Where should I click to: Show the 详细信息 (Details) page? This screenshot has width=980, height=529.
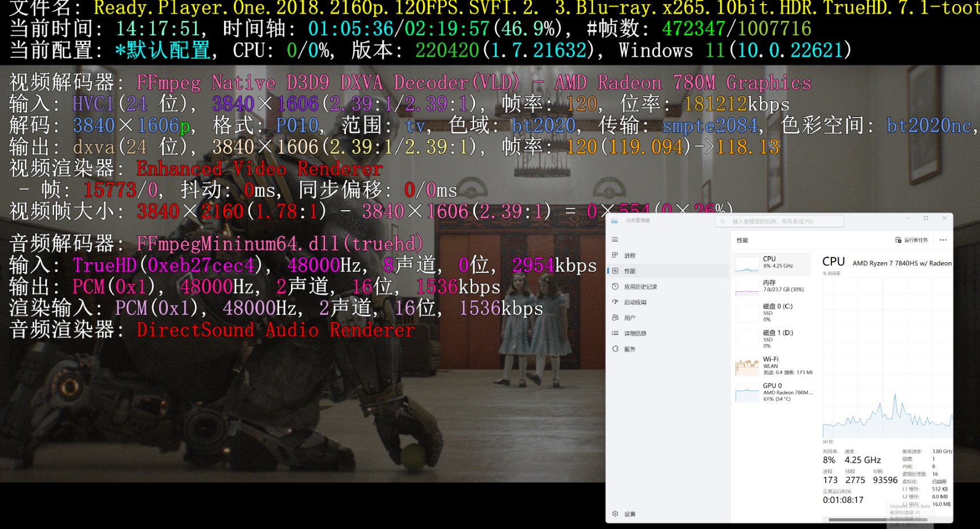click(x=635, y=333)
